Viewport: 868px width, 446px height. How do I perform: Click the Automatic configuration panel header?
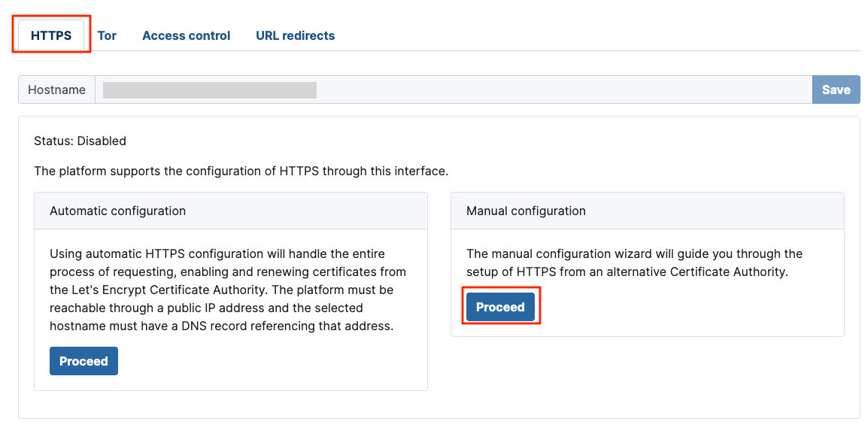click(x=118, y=211)
